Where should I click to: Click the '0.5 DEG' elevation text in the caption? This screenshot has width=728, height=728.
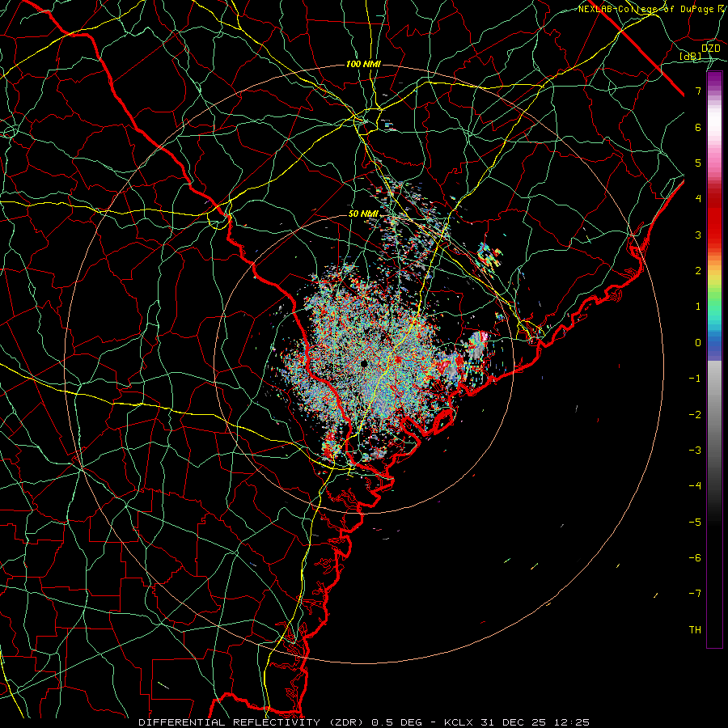[397, 722]
